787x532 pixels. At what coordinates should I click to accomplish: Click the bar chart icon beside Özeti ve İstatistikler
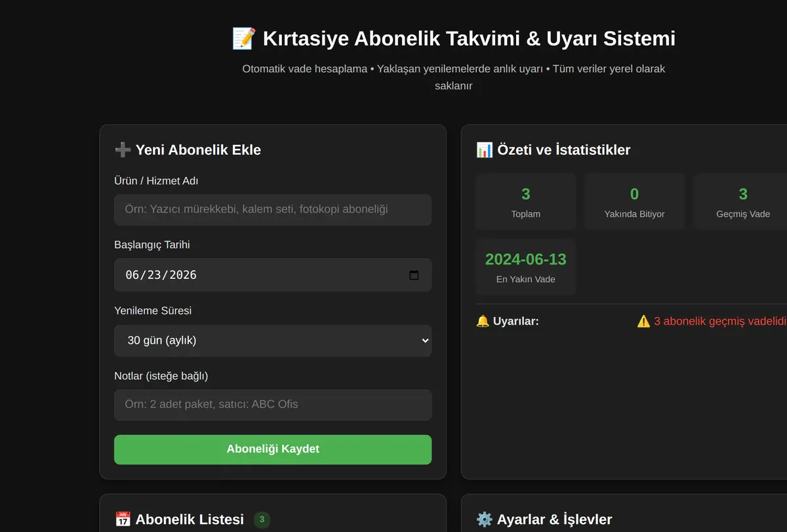pyautogui.click(x=485, y=150)
